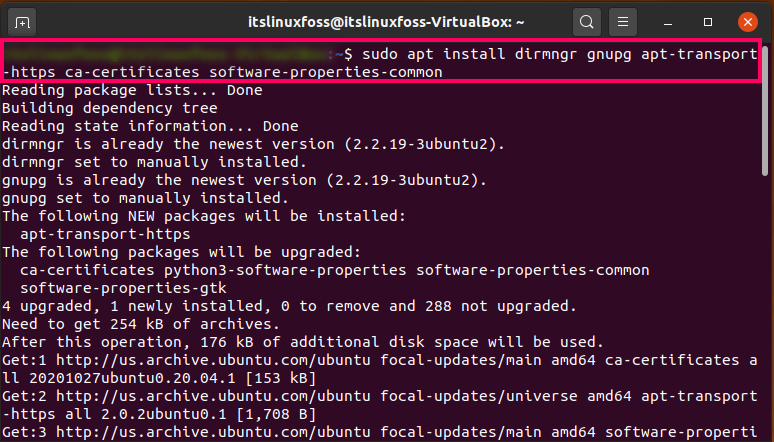Click the line 'Need to get 254 kB'

[x=141, y=324]
